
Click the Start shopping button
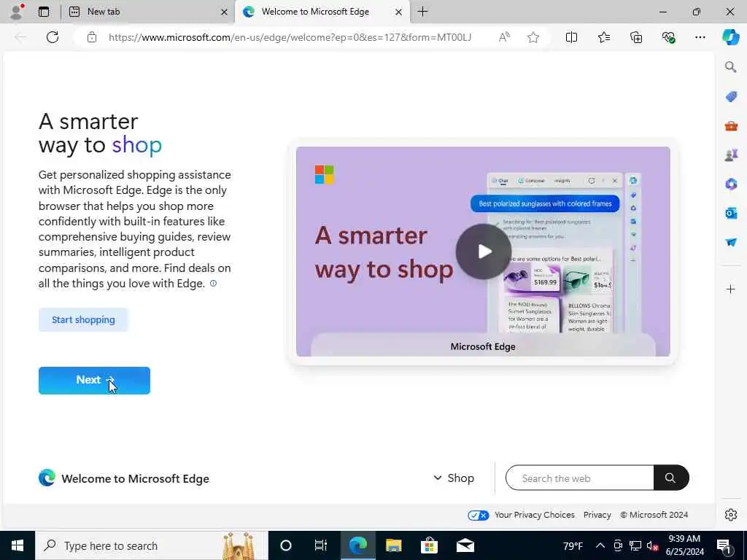pyautogui.click(x=83, y=319)
